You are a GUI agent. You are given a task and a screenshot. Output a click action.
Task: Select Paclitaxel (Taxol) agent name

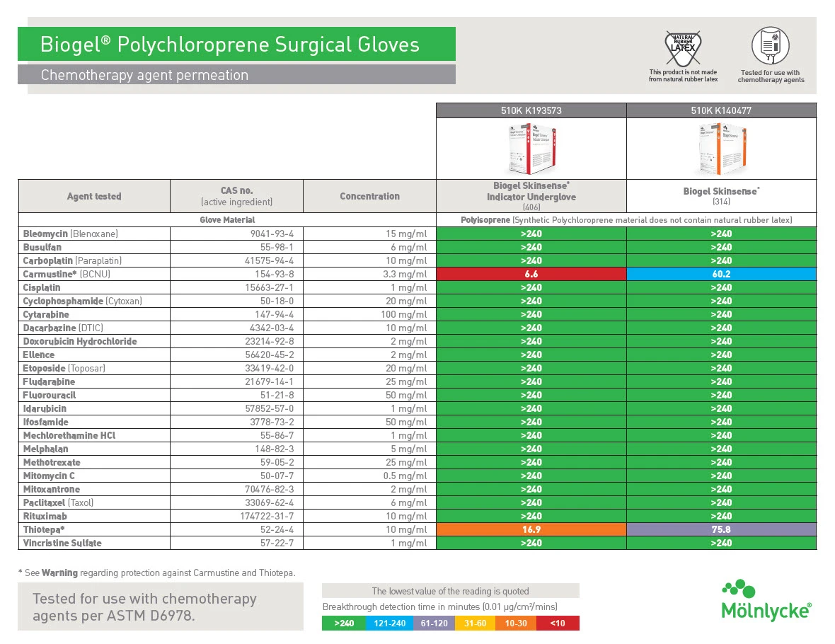click(x=58, y=503)
